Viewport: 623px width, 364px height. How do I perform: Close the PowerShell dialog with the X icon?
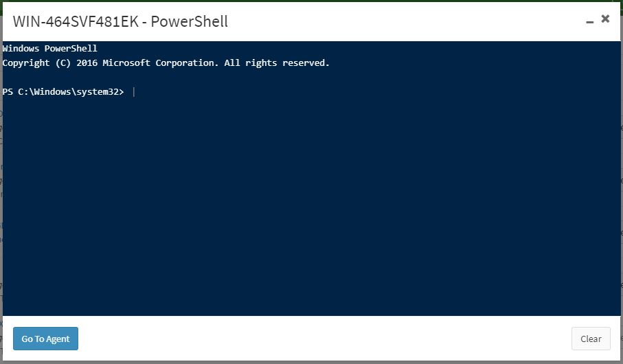coord(605,19)
